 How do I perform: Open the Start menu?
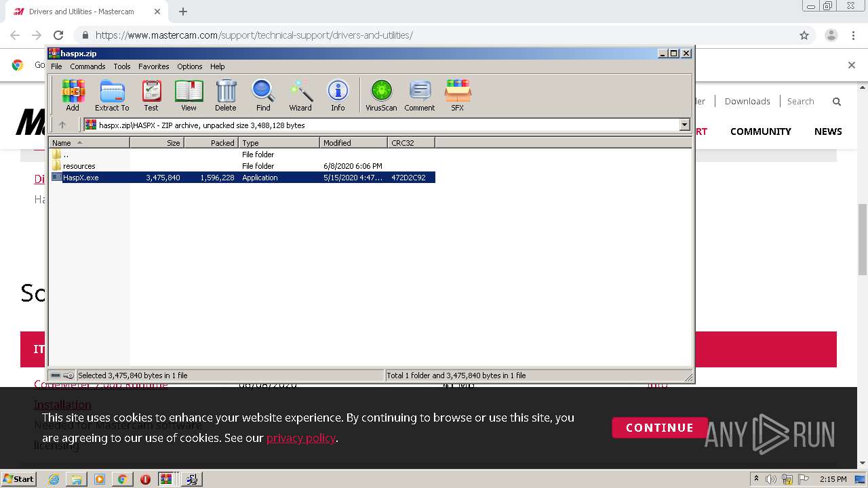point(19,479)
